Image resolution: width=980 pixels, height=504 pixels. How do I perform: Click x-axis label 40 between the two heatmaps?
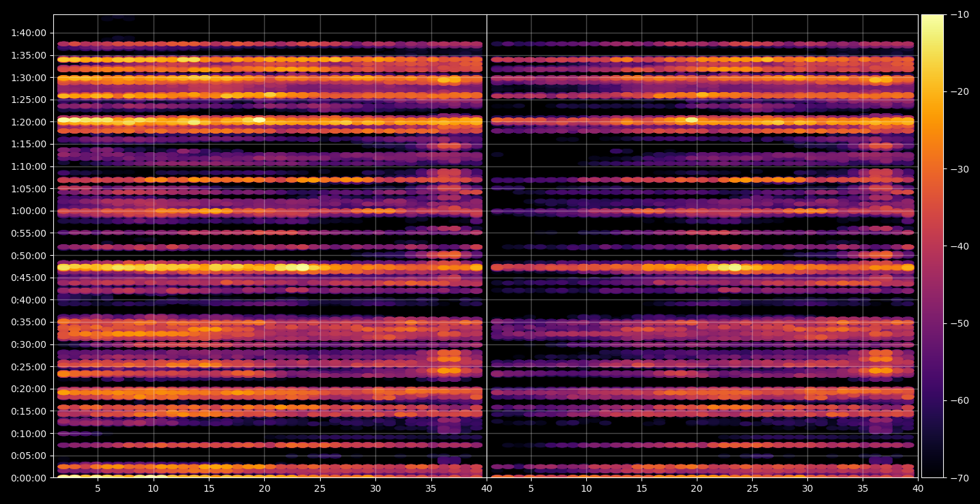(x=487, y=488)
